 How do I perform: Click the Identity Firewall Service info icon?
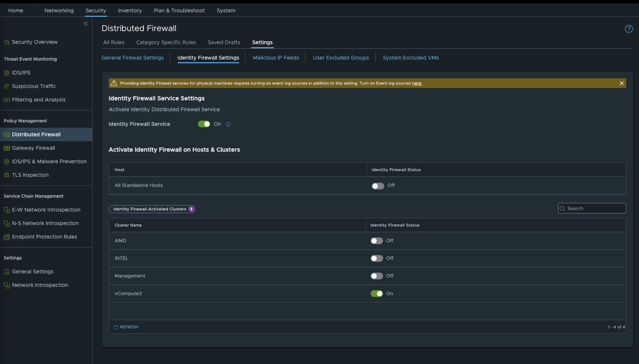coord(228,124)
